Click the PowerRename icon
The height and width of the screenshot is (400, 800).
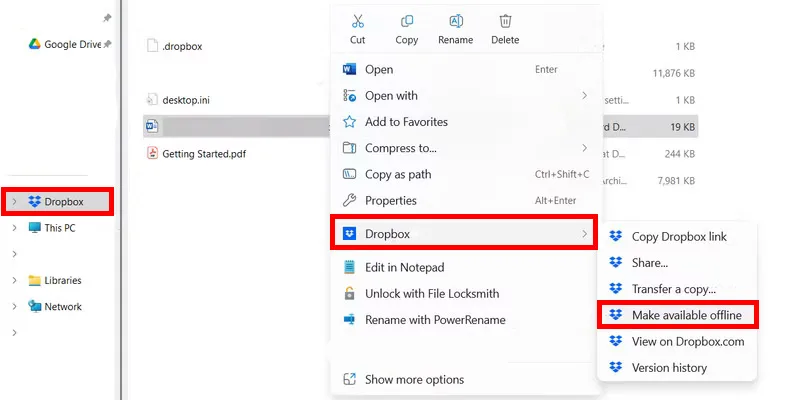pyautogui.click(x=349, y=320)
